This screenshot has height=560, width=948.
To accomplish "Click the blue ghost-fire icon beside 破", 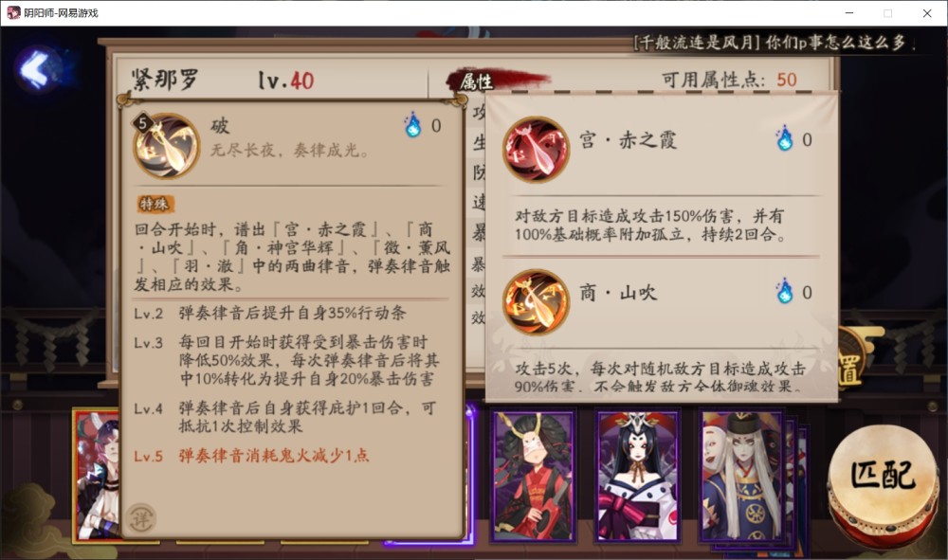I will (413, 125).
